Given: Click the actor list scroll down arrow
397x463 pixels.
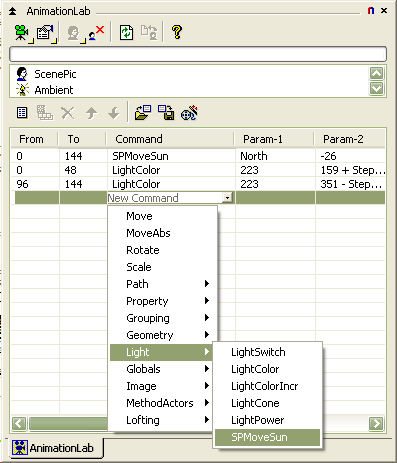Looking at the screenshot, I should coord(377,89).
